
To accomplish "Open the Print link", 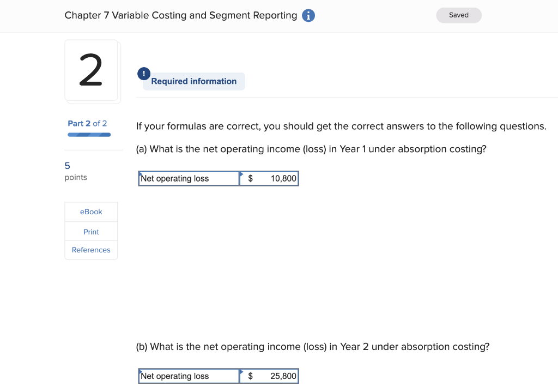I will click(x=91, y=231).
